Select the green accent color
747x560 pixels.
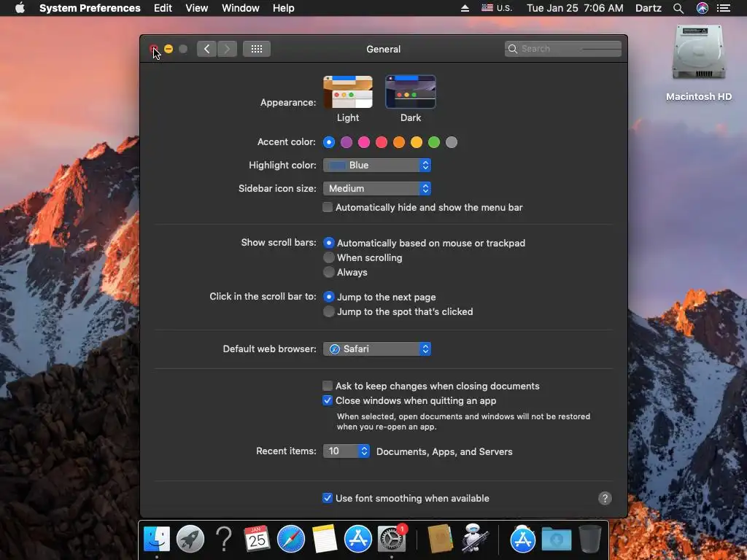(x=434, y=142)
